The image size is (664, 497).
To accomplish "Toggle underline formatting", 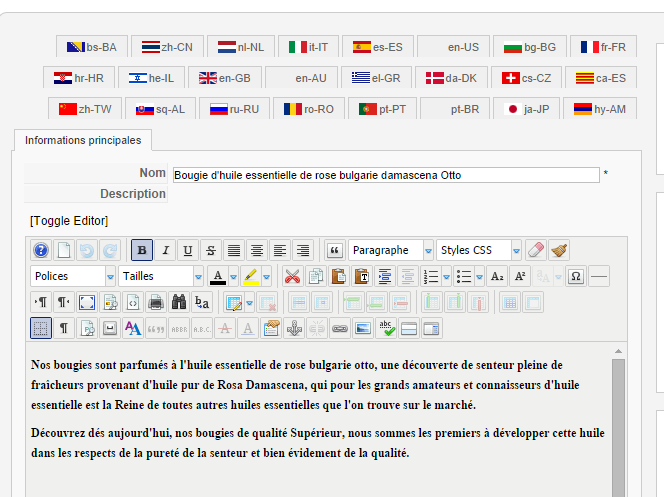I will tap(188, 250).
